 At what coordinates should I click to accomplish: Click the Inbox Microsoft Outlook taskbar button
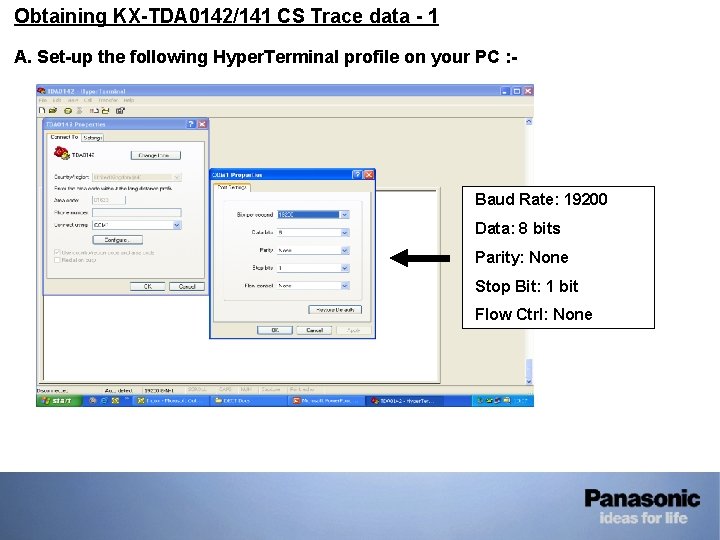172,401
